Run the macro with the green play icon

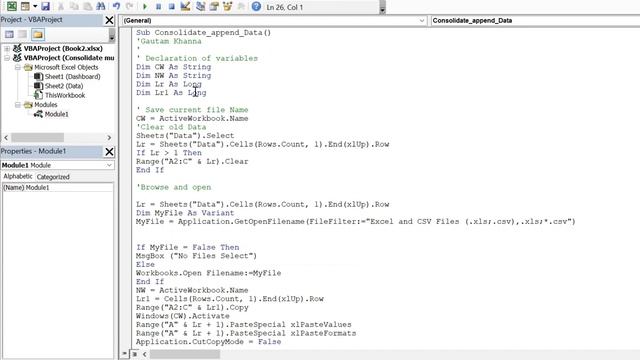tap(144, 7)
